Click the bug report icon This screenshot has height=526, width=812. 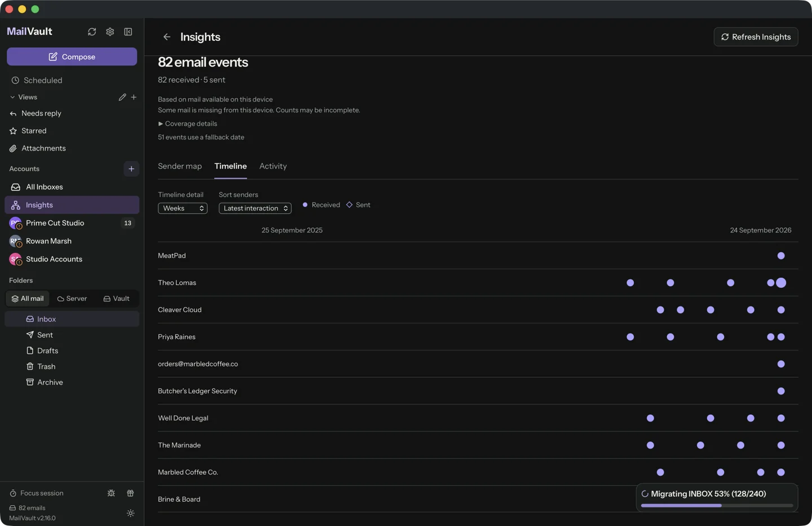pyautogui.click(x=111, y=493)
